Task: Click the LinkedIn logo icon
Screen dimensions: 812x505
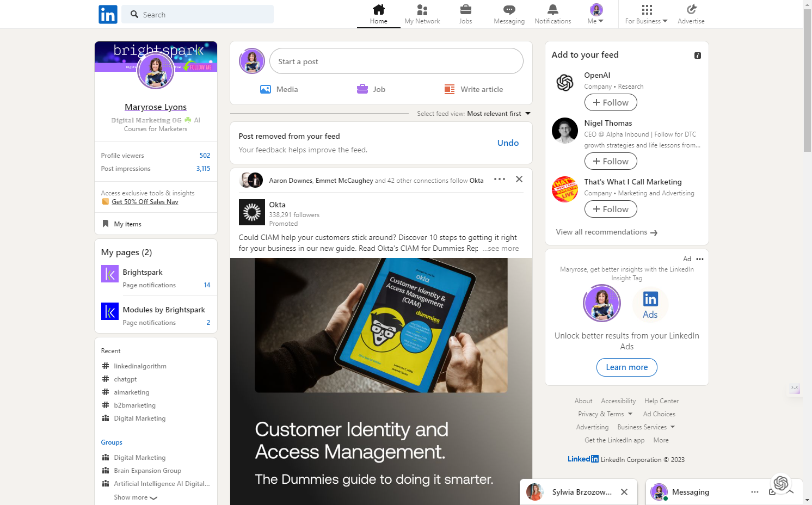Action: [x=108, y=14]
